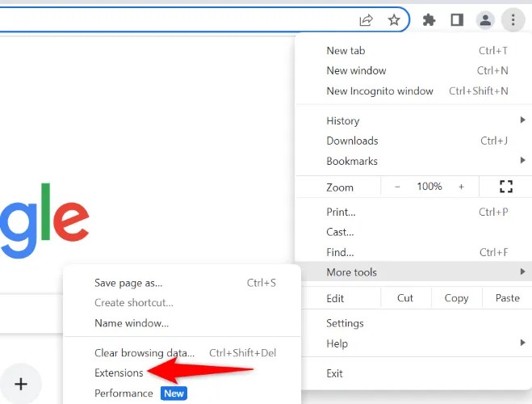Open Settings from the Chrome menu
Viewport: 532px width, 404px height.
[x=415, y=323]
